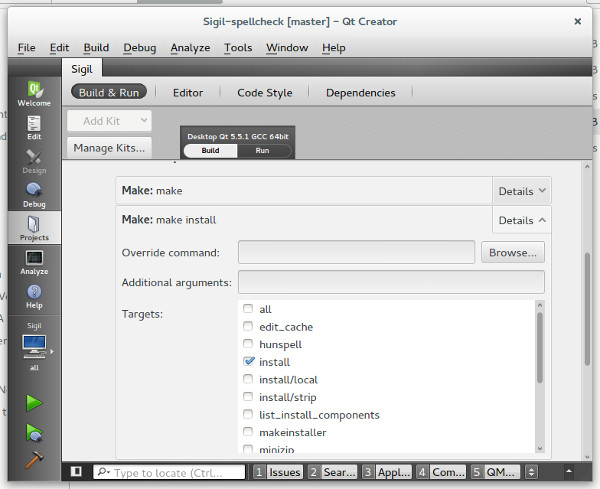Open the Compile Output pane
This screenshot has width=600, height=489.
(441, 472)
